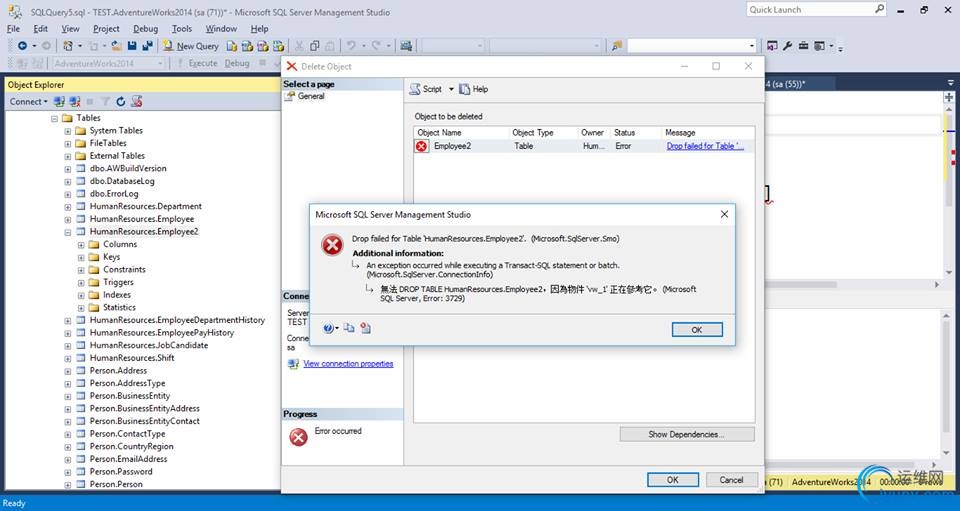Image resolution: width=960 pixels, height=511 pixels.
Task: Open the Help menu
Action: point(260,29)
